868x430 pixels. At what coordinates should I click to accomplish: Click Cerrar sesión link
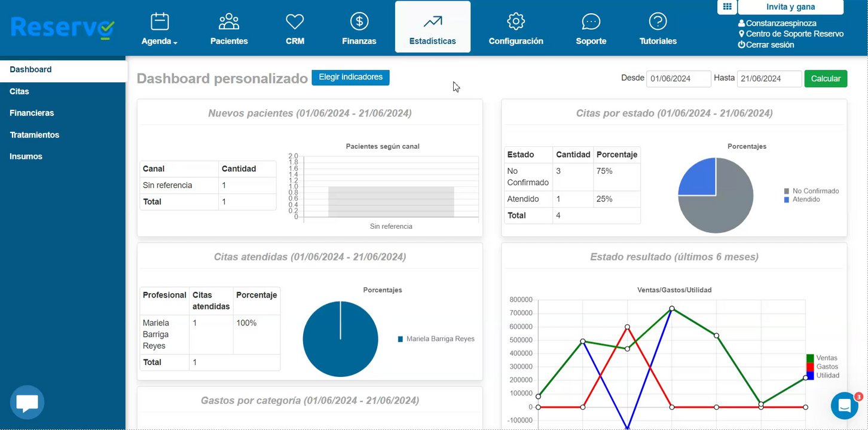[x=766, y=45]
